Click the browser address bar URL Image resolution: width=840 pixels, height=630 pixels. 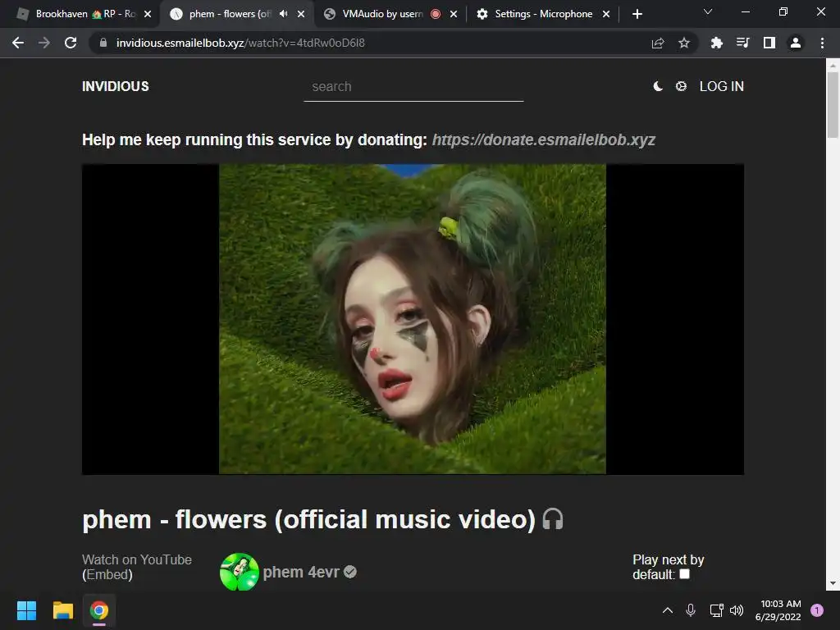(x=240, y=43)
